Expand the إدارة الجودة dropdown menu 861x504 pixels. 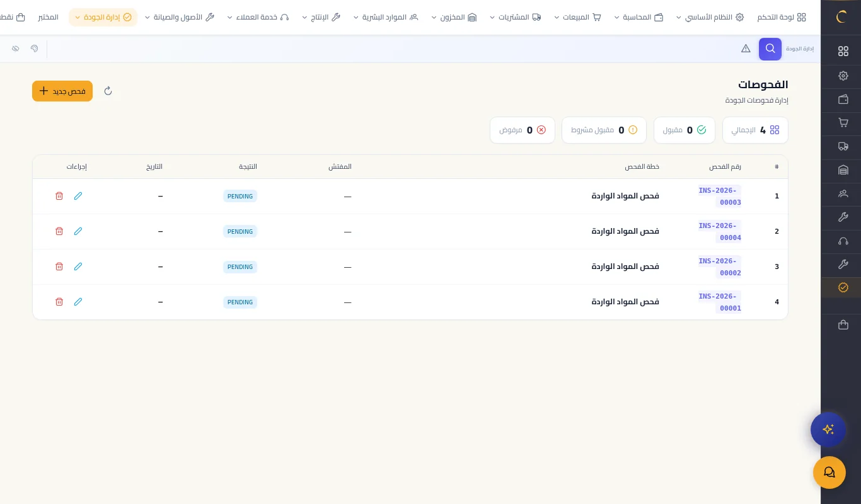click(x=103, y=17)
